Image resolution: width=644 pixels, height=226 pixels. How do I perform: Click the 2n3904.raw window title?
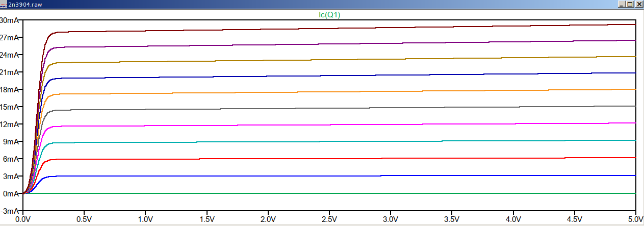tap(25, 4)
